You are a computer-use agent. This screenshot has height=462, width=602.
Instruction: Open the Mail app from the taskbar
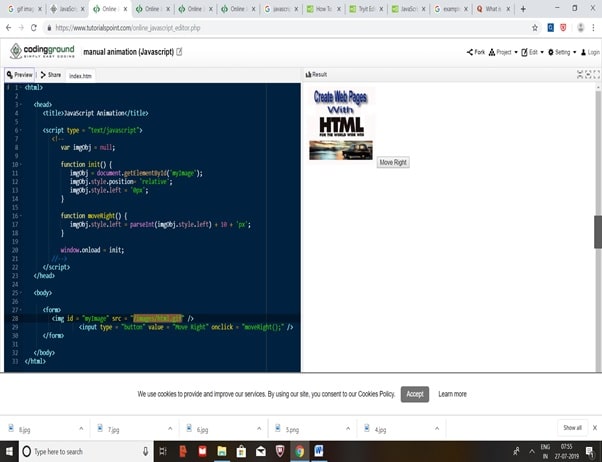[x=261, y=451]
